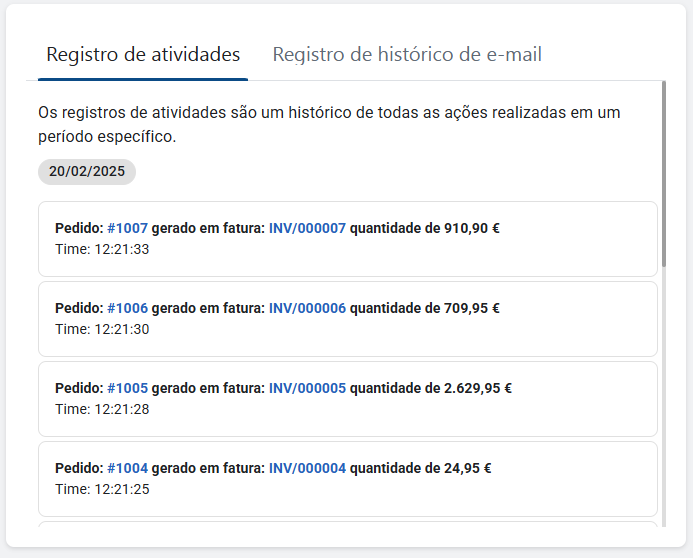693x558 pixels.
Task: Click the activity log description paragraph
Action: click(329, 125)
